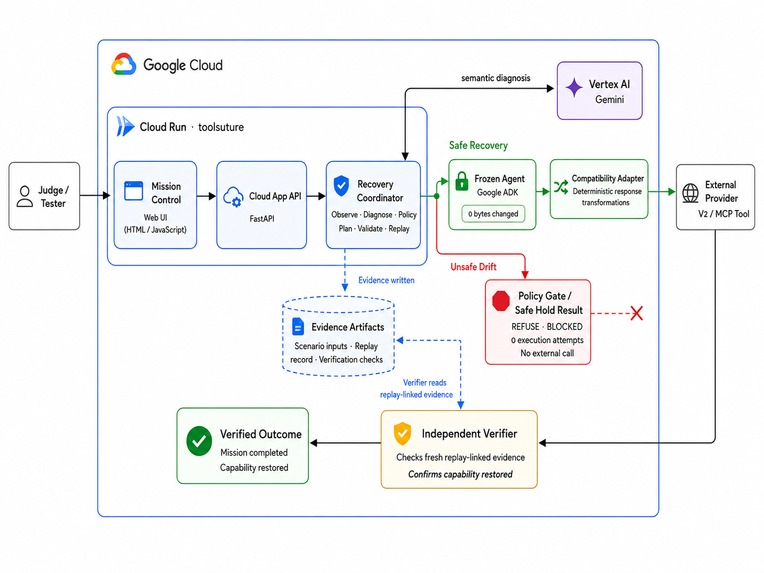764x573 pixels.
Task: Click the 'Google Cloud' title text
Action: coord(183,65)
